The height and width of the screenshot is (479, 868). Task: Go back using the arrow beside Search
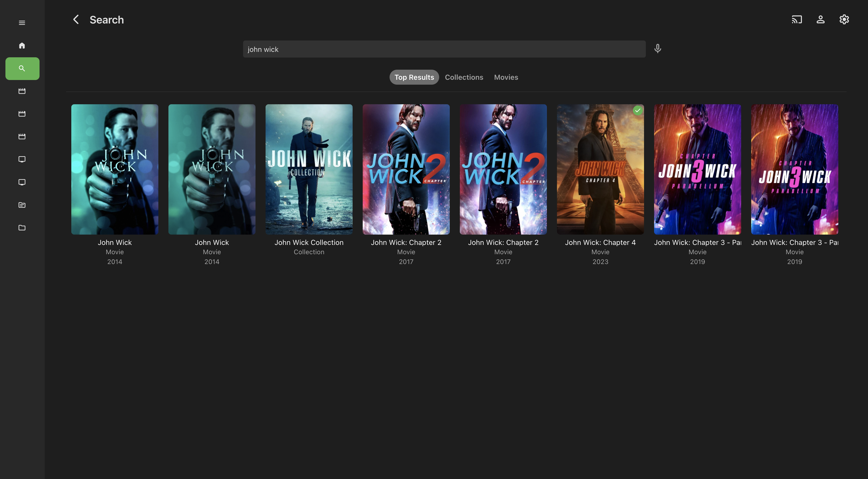76,20
